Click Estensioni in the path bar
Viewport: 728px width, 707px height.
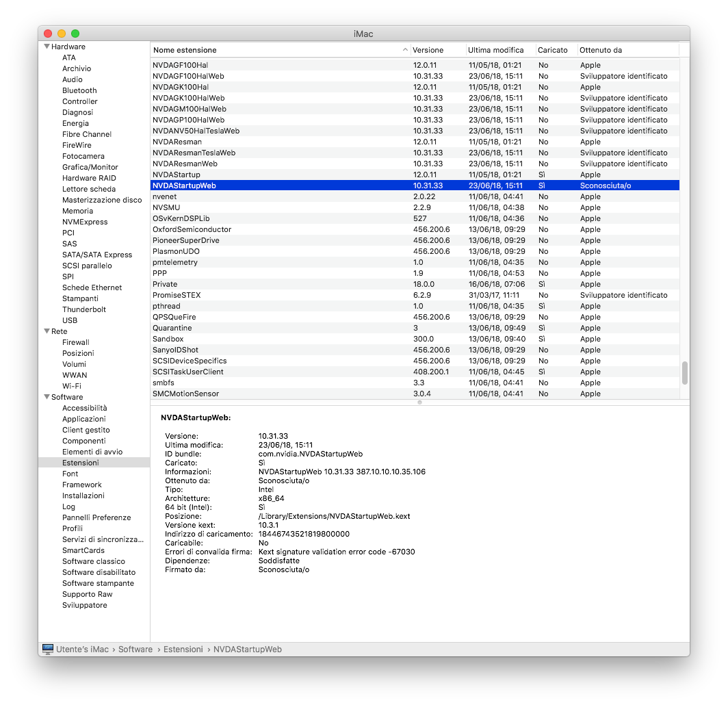tap(183, 649)
